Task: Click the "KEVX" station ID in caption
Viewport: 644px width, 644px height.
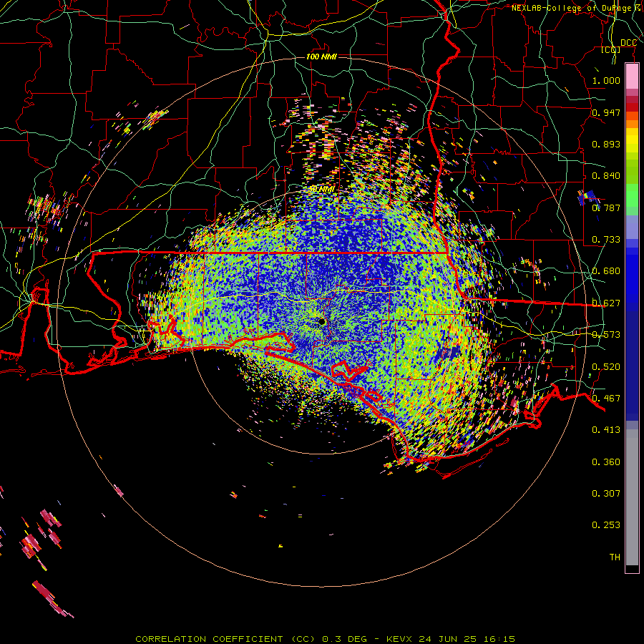Action: click(x=399, y=639)
